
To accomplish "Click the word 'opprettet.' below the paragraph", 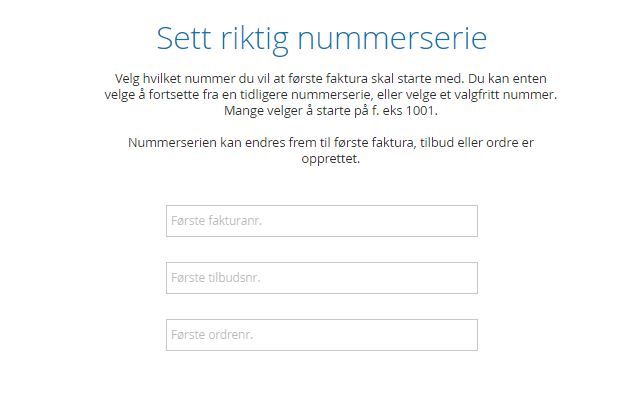I will tap(331, 159).
